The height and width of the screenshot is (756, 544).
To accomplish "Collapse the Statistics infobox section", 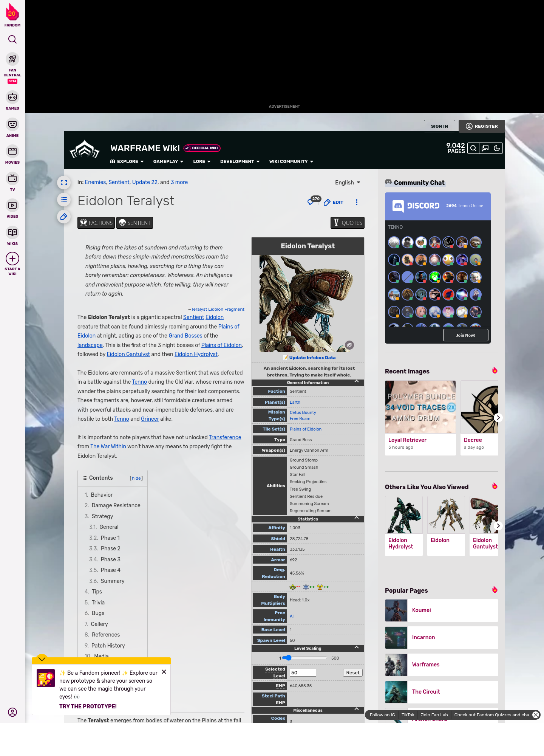I will 357,518.
